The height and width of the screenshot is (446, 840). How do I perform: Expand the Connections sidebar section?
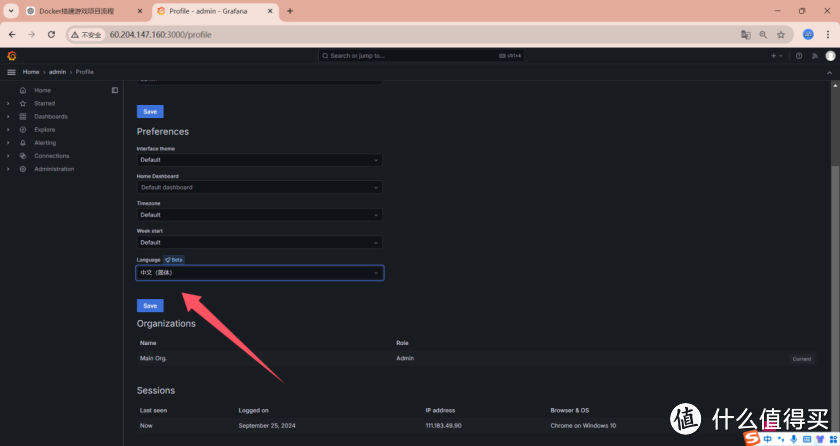point(8,156)
